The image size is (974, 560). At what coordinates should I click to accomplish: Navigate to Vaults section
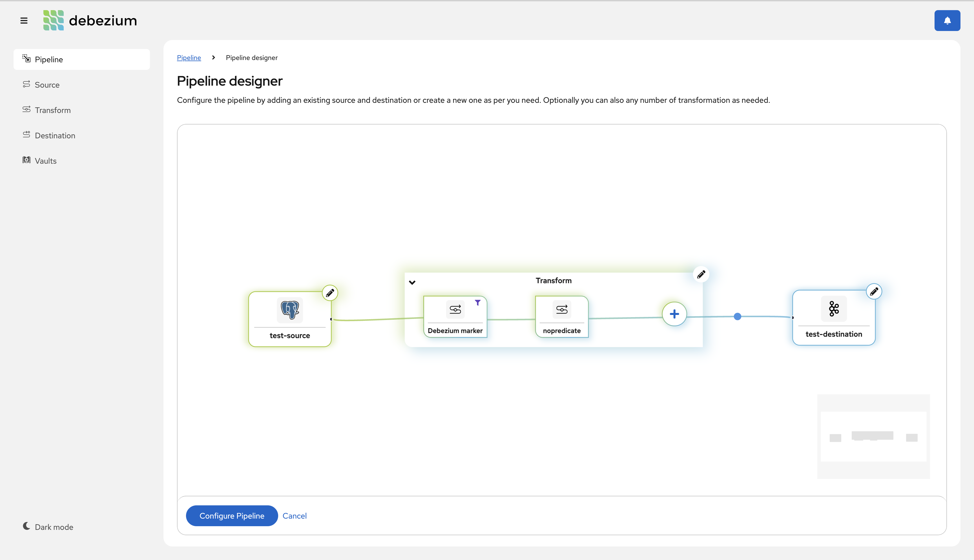(45, 161)
